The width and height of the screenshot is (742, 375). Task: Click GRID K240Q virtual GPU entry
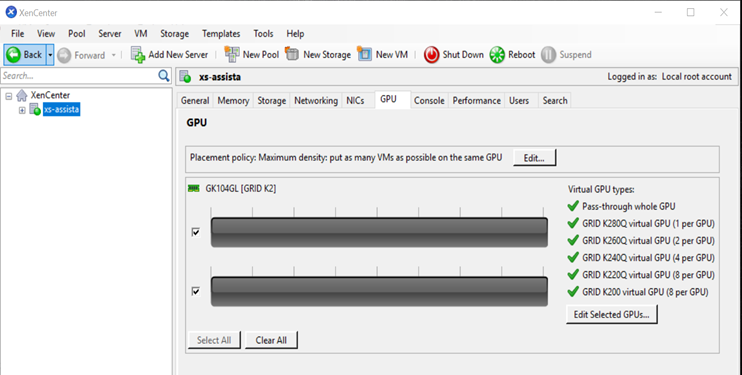tap(648, 258)
